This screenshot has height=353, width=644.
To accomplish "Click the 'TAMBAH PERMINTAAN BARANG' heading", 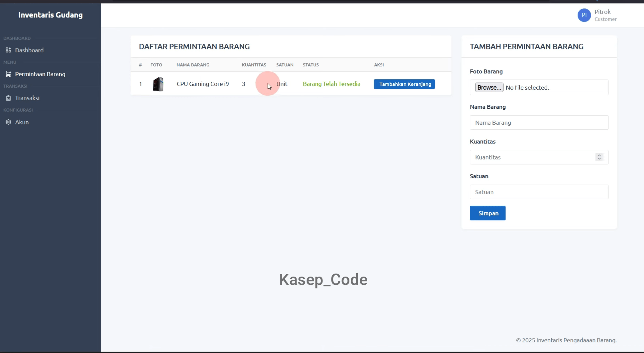I will click(526, 46).
